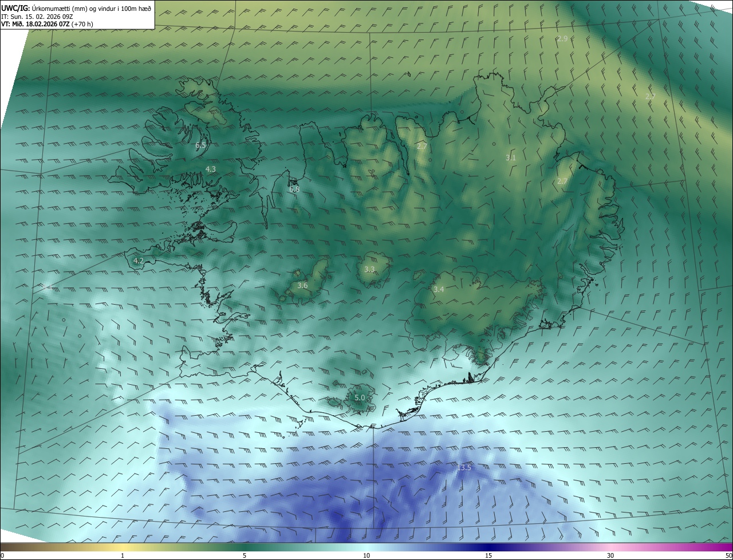Pick the yellow color band above tick 1

pyautogui.click(x=123, y=547)
